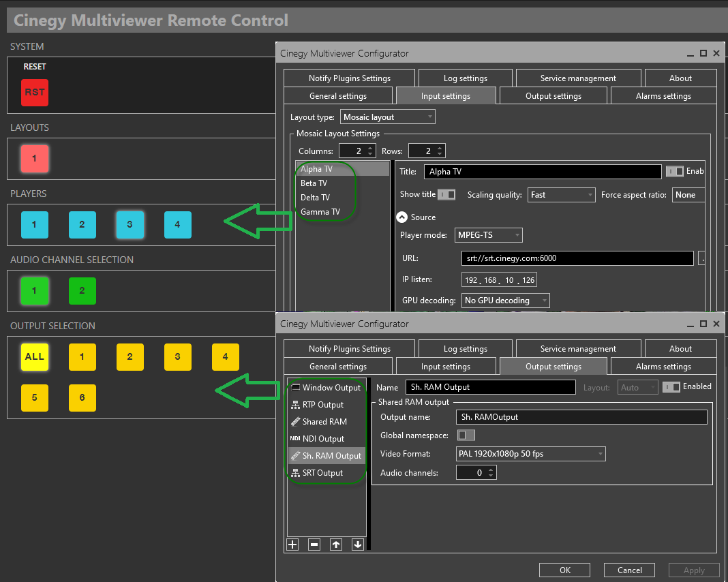728x582 pixels.
Task: Switch to Alarms settings tab in upper Configurator
Action: click(x=663, y=96)
